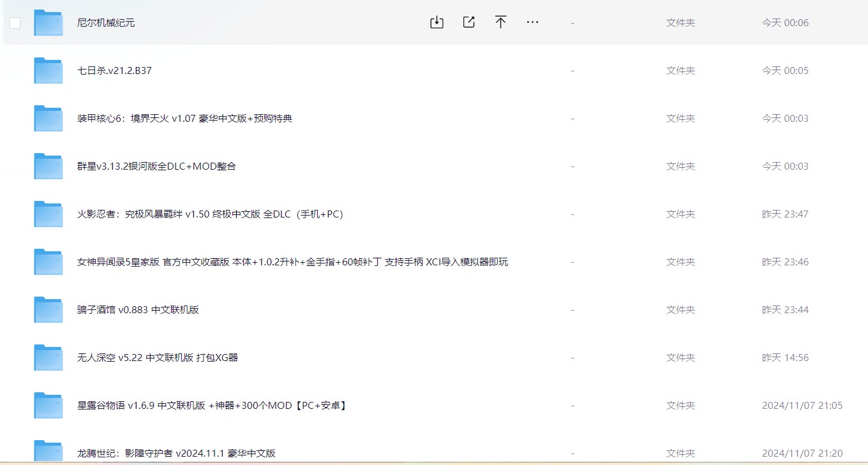
Task: Click the 2024/11/07 21:05 modified time
Action: tap(802, 406)
